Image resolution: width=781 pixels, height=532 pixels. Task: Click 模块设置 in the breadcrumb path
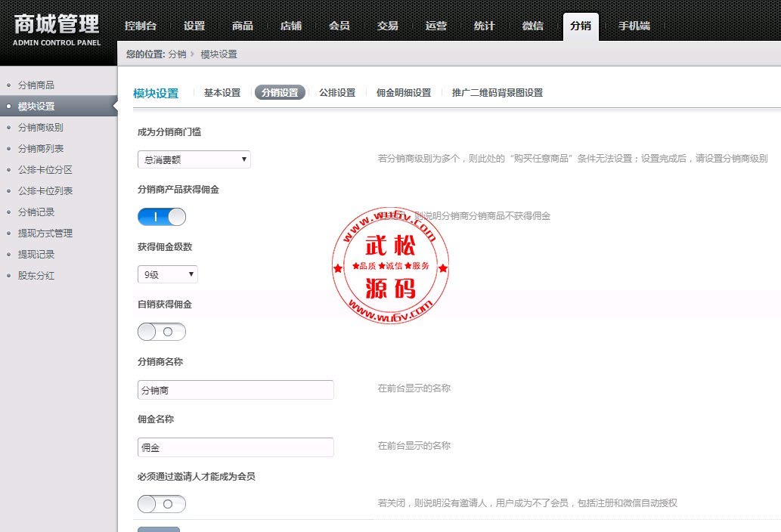coord(218,54)
